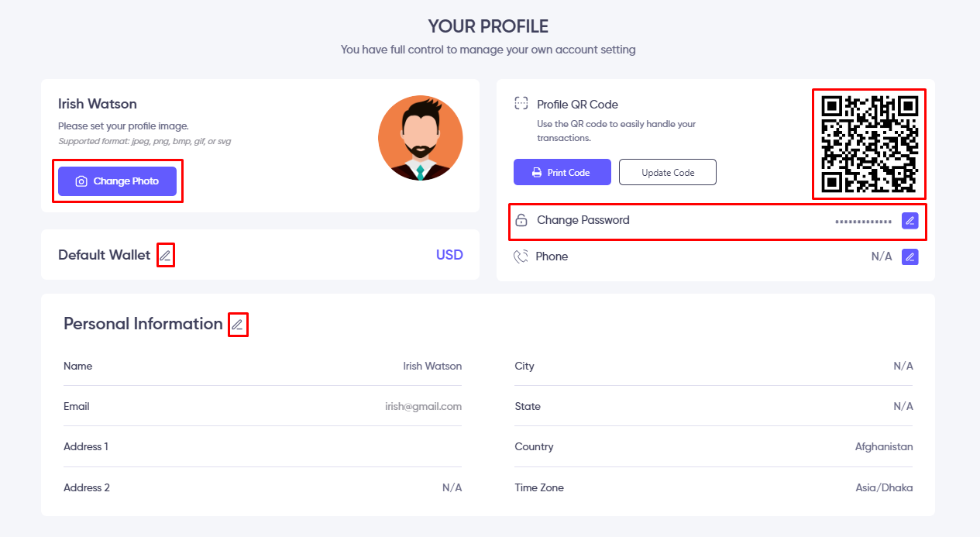Click the scan icon beside Profile QR Code
This screenshot has height=537, width=980.
[x=521, y=105]
